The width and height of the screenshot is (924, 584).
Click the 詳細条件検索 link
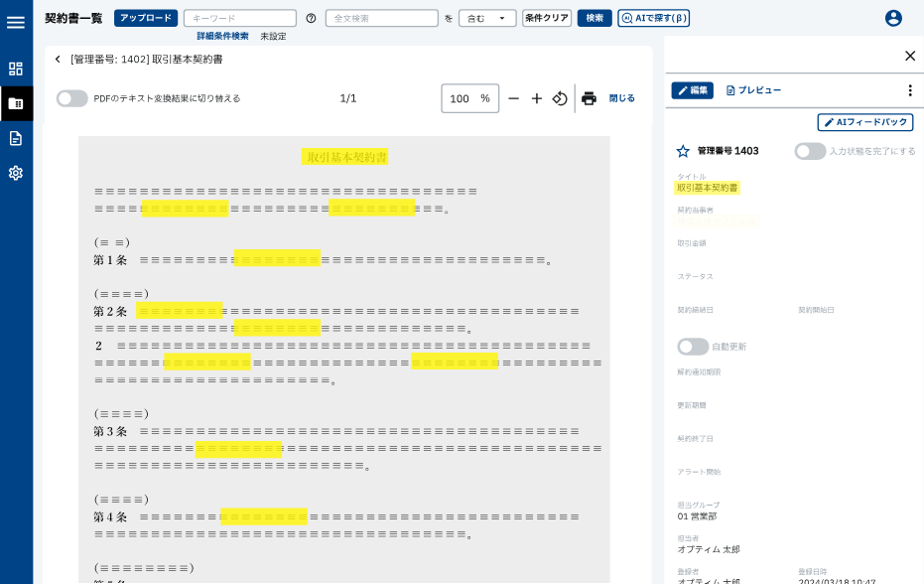coord(222,36)
